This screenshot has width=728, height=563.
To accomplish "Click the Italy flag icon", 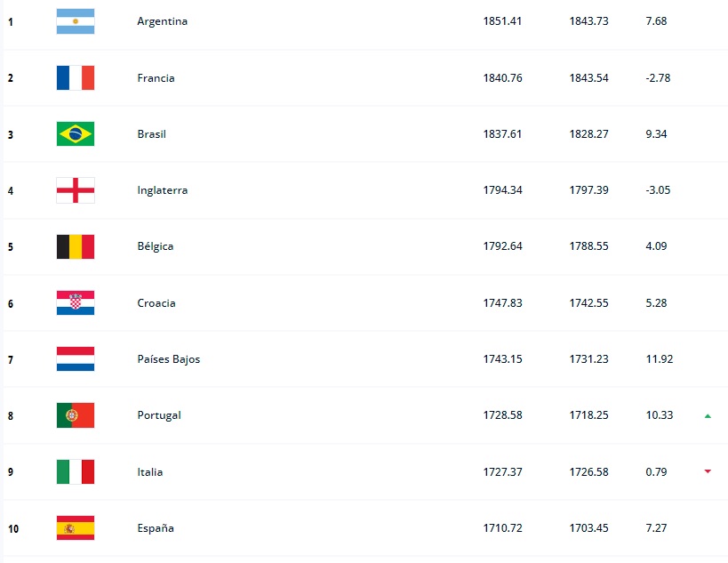I will pyautogui.click(x=76, y=472).
